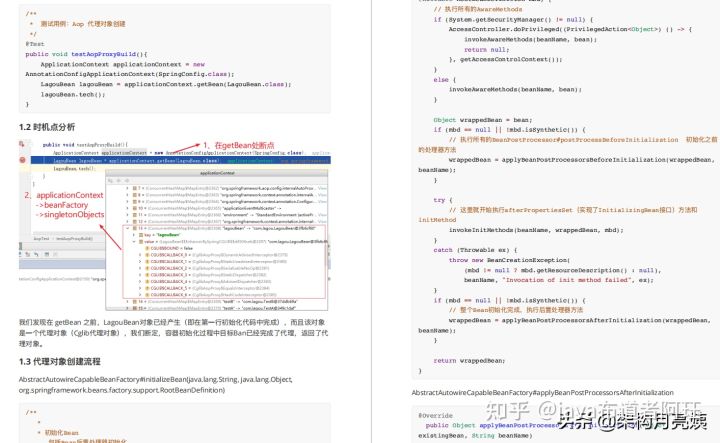Expand map entry 9 in the variables tree
Image resolution: width=720 pixels, height=443 pixels.
pyautogui.click(x=128, y=201)
